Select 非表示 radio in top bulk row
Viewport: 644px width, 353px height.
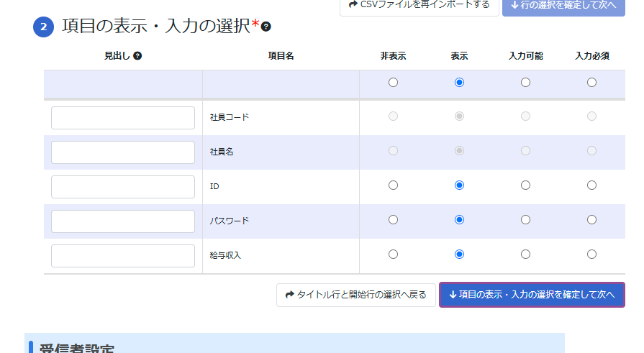393,83
